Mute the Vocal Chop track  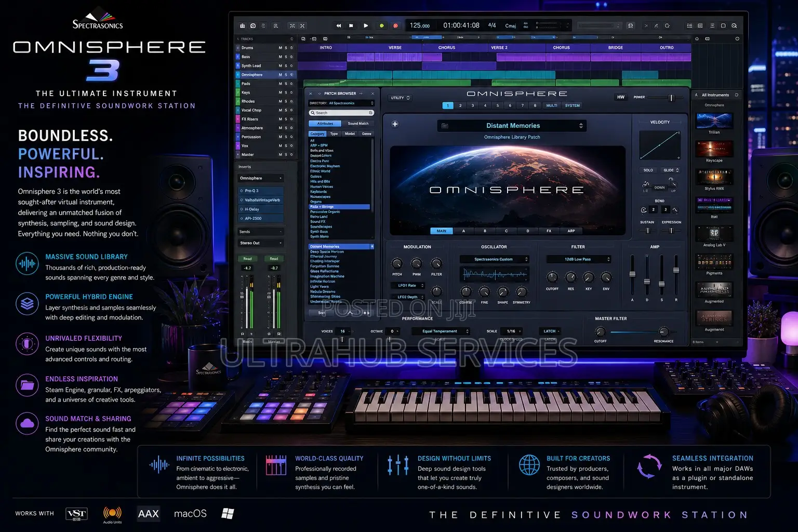(281, 110)
